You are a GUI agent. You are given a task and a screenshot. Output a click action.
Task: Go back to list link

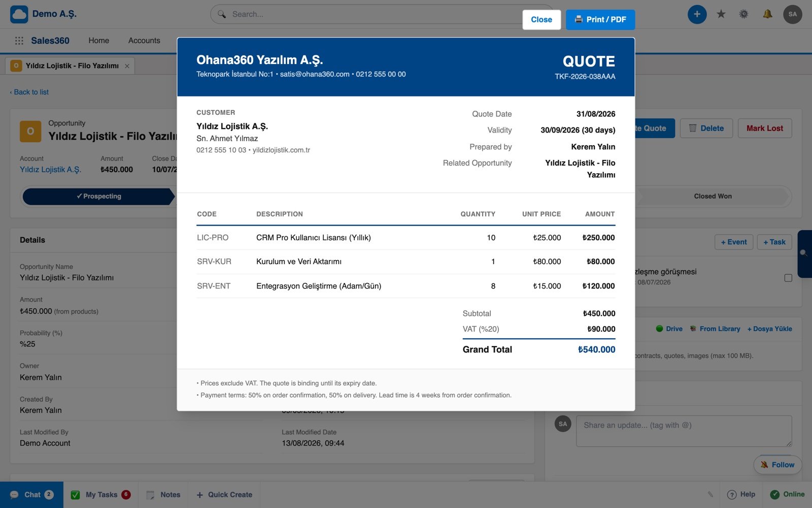[29, 92]
